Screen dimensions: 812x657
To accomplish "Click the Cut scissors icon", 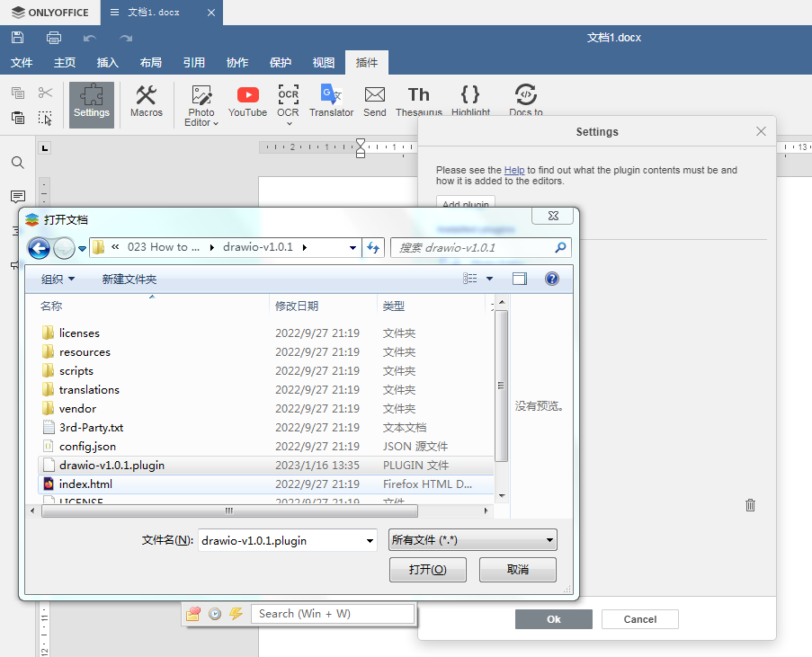I will (45, 93).
